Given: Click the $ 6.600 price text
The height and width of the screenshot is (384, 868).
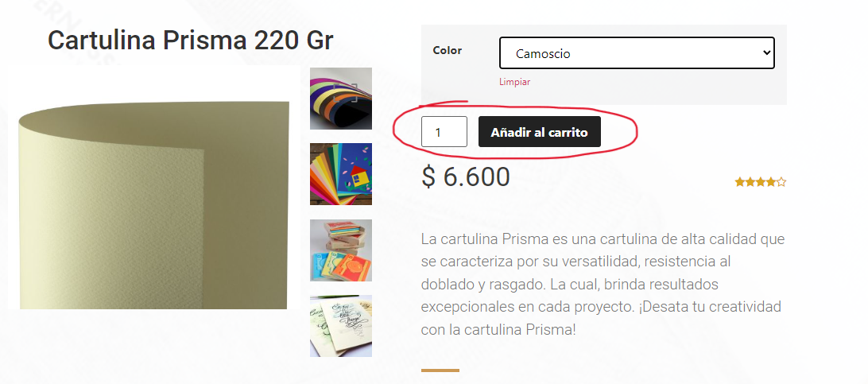Looking at the screenshot, I should (466, 177).
